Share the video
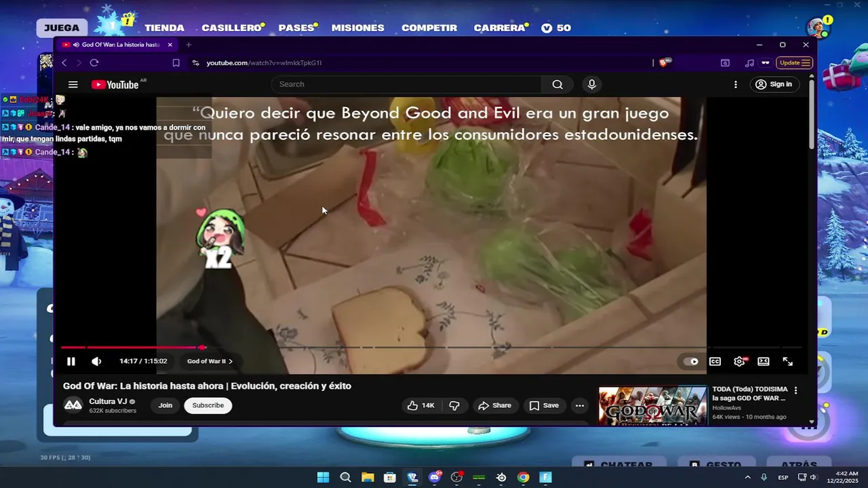This screenshot has height=488, width=868. point(494,405)
